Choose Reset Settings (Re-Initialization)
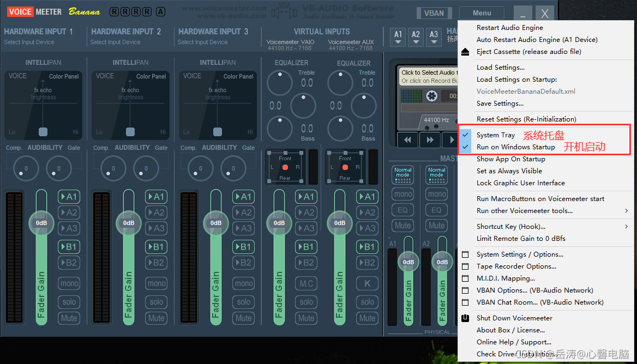Image resolution: width=637 pixels, height=364 pixels. tap(526, 119)
